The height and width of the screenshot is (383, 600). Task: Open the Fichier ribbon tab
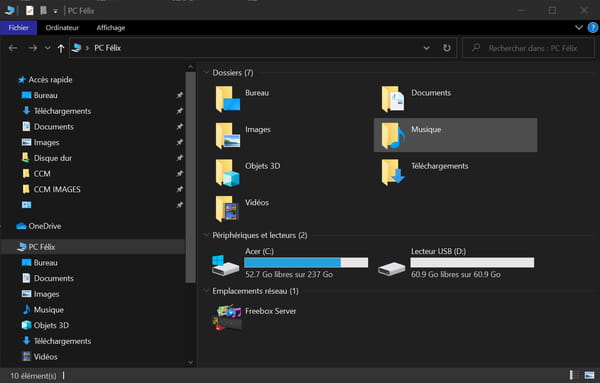[18, 28]
